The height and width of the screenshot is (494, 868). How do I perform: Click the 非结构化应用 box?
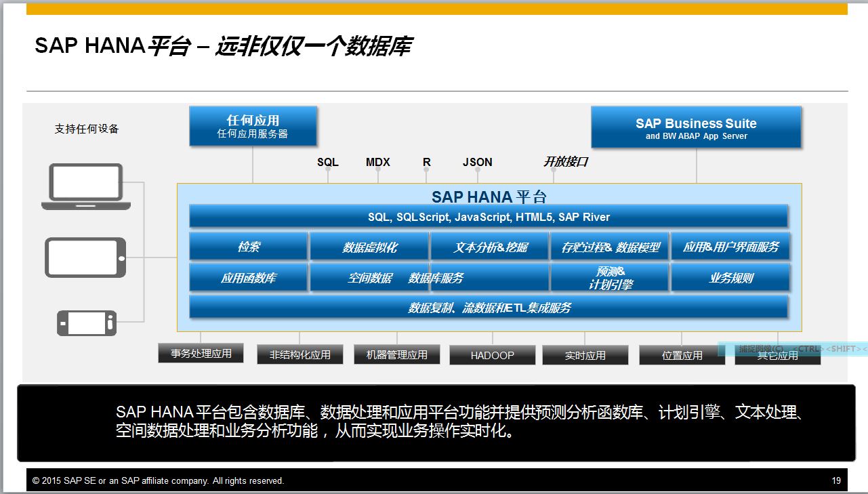point(299,354)
